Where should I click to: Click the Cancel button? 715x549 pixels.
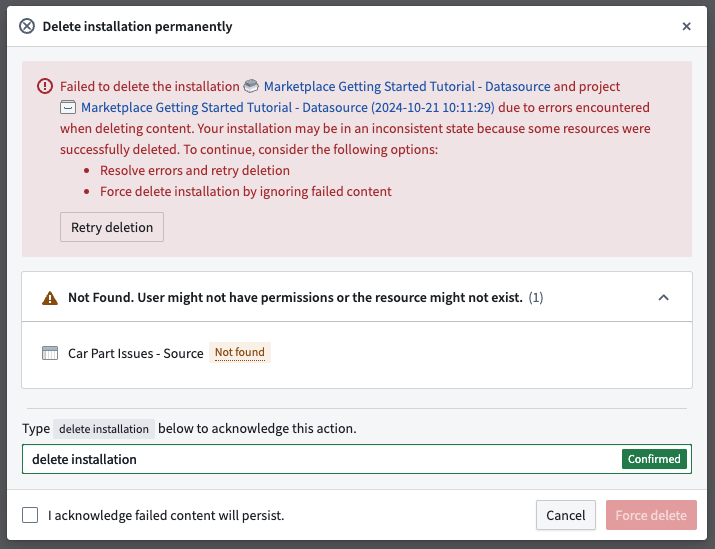[566, 515]
